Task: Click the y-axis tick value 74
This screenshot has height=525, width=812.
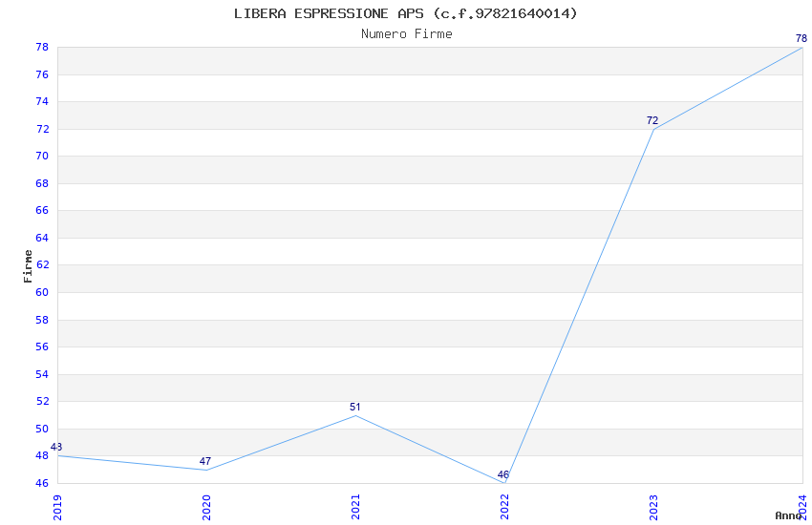Action: (x=42, y=101)
